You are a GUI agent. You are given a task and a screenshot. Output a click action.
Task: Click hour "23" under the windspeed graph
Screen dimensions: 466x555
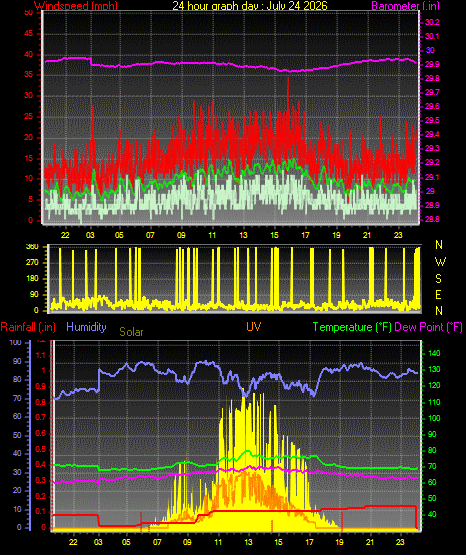coord(398,235)
